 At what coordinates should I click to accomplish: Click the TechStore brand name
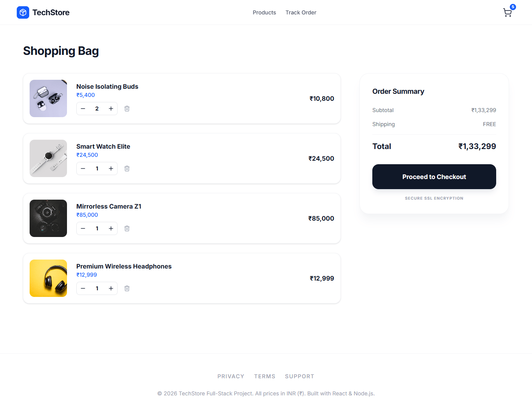coord(51,12)
